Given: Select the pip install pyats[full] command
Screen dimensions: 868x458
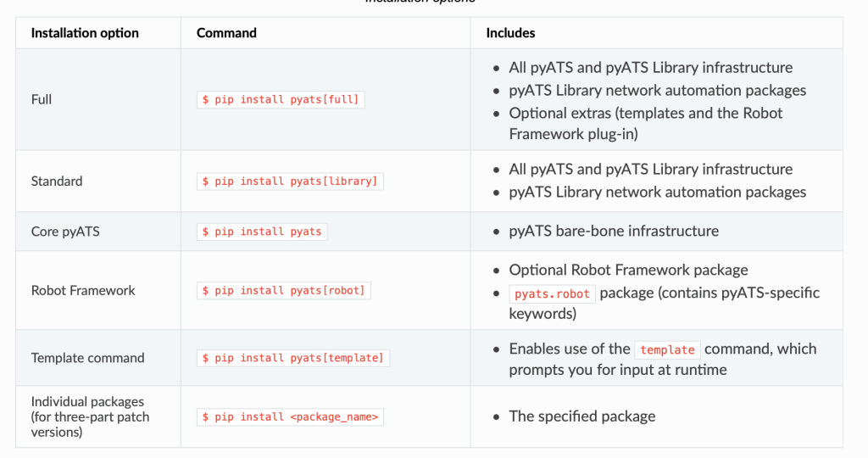Looking at the screenshot, I should coord(281,99).
